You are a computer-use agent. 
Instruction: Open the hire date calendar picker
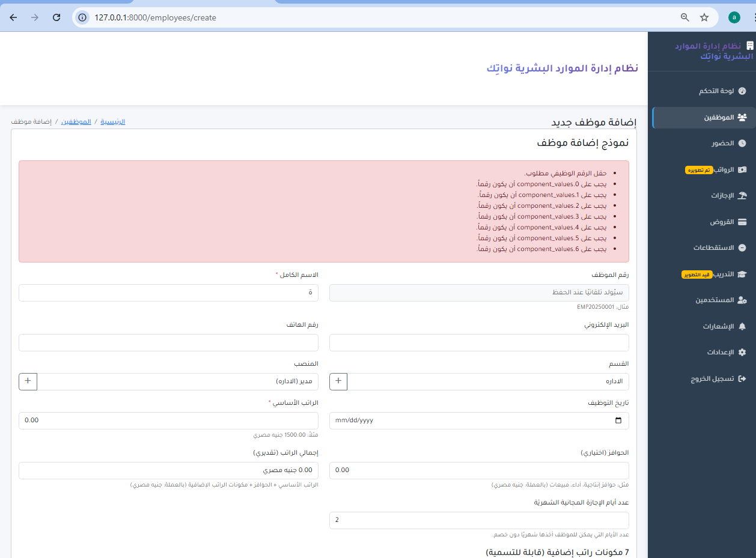(x=618, y=420)
